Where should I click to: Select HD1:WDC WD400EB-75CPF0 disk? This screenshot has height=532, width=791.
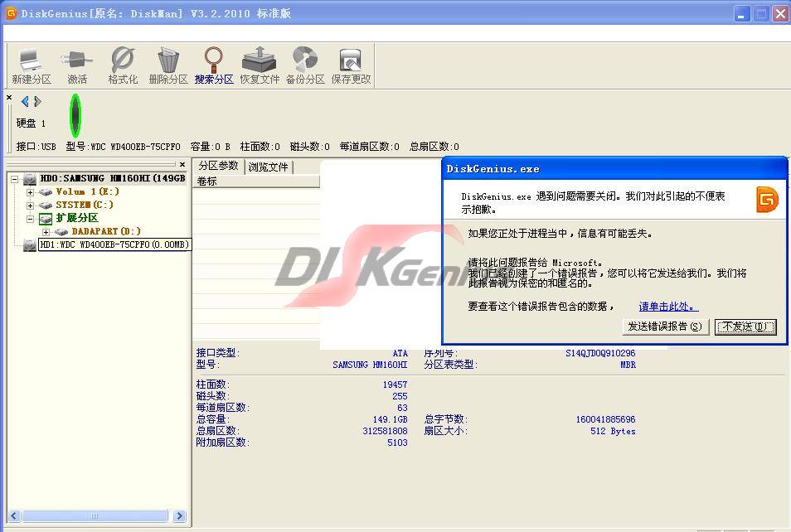(x=114, y=244)
